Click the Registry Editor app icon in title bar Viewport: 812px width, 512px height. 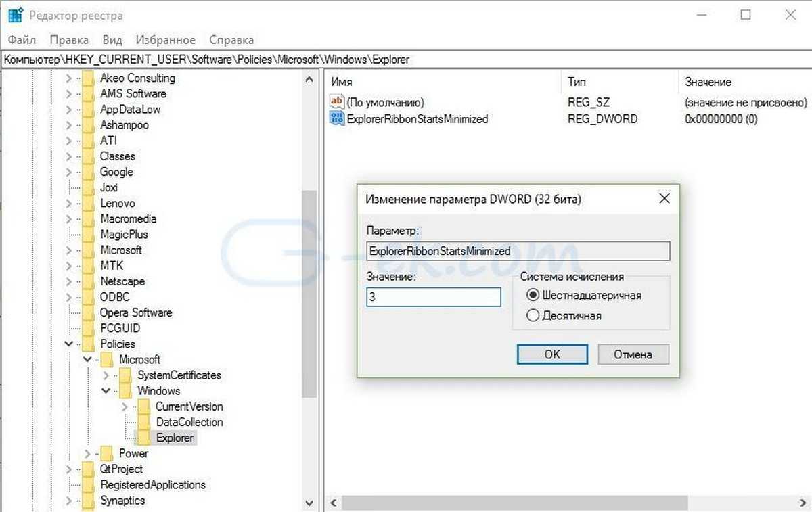[14, 15]
